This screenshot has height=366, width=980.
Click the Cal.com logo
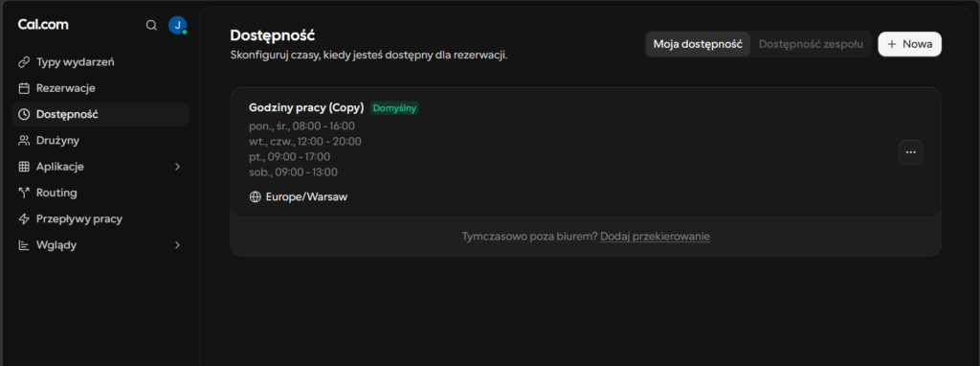pyautogui.click(x=43, y=24)
